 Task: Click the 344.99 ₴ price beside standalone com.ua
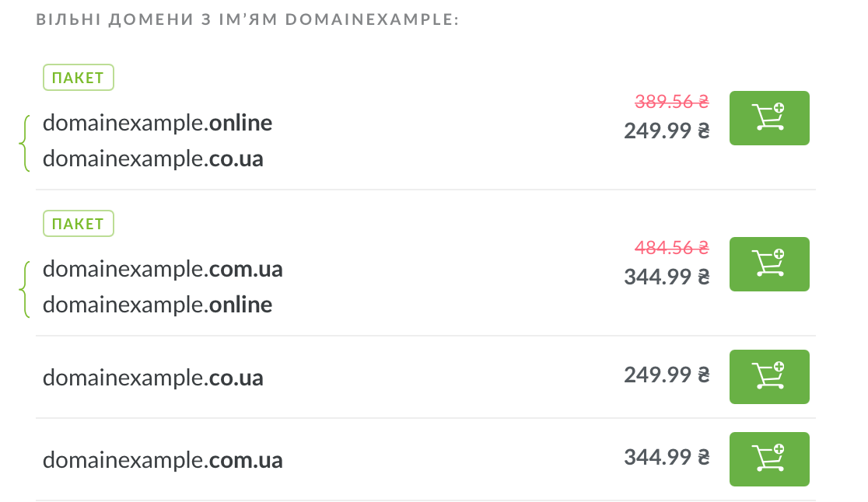667,458
